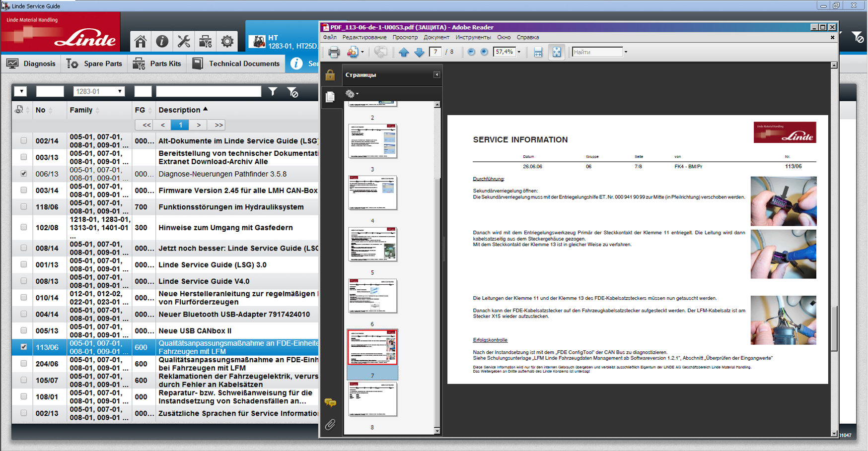The image size is (868, 451).
Task: Select the wrench and screwdriver tools icon
Action: [x=184, y=41]
